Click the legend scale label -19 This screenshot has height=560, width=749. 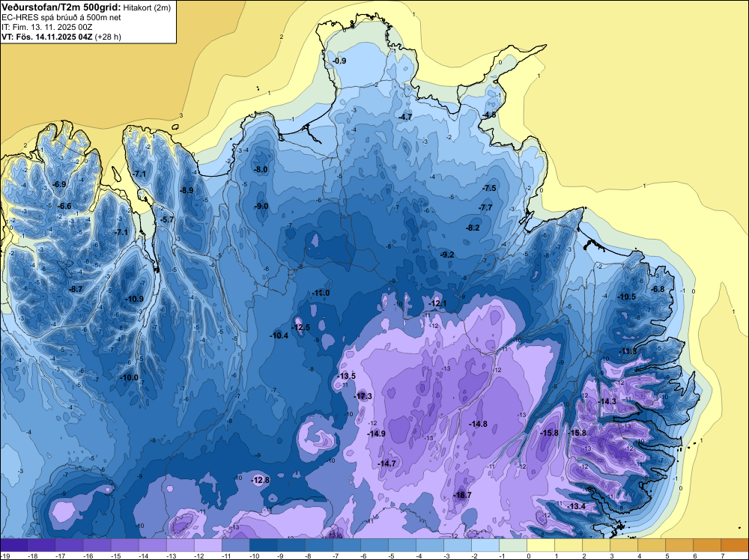point(5,556)
